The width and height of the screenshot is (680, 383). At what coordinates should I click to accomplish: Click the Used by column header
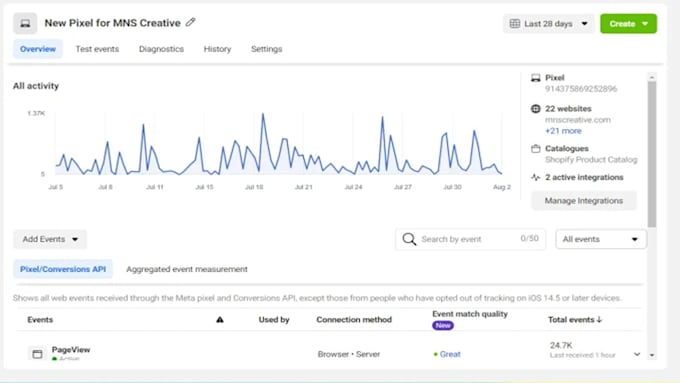(x=274, y=320)
